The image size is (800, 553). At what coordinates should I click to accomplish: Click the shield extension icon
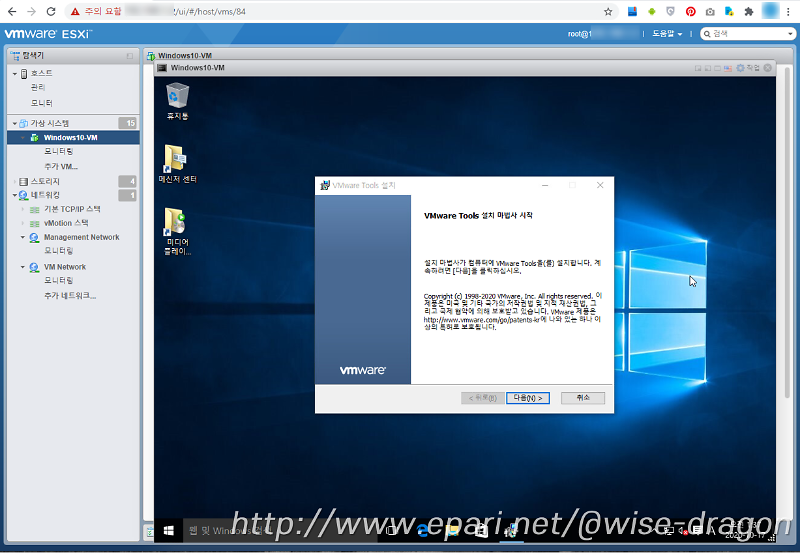[670, 11]
